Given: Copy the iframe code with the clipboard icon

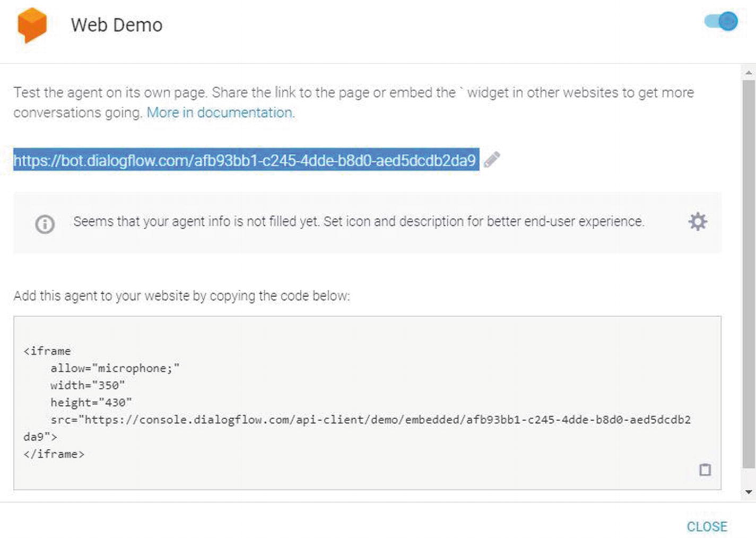Looking at the screenshot, I should click(705, 470).
